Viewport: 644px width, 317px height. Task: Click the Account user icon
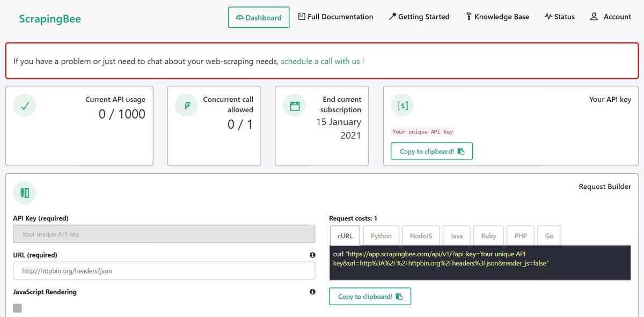tap(594, 17)
